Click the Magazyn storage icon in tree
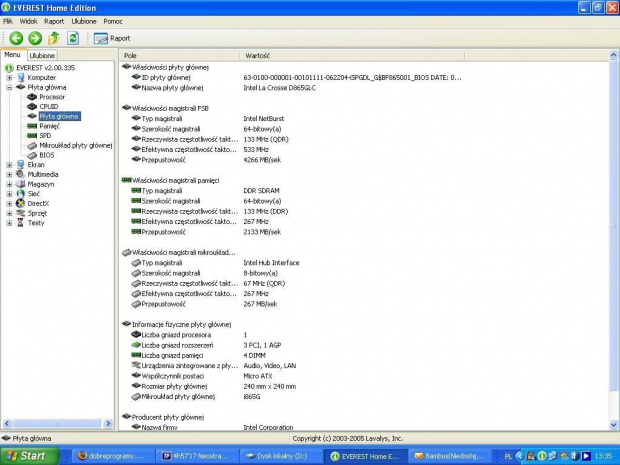The image size is (620, 465). coord(21,184)
